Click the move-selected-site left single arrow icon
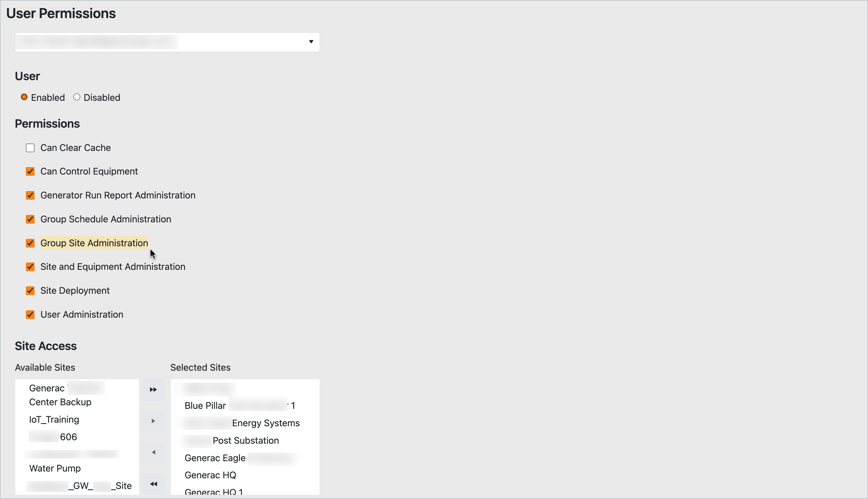 click(x=153, y=452)
